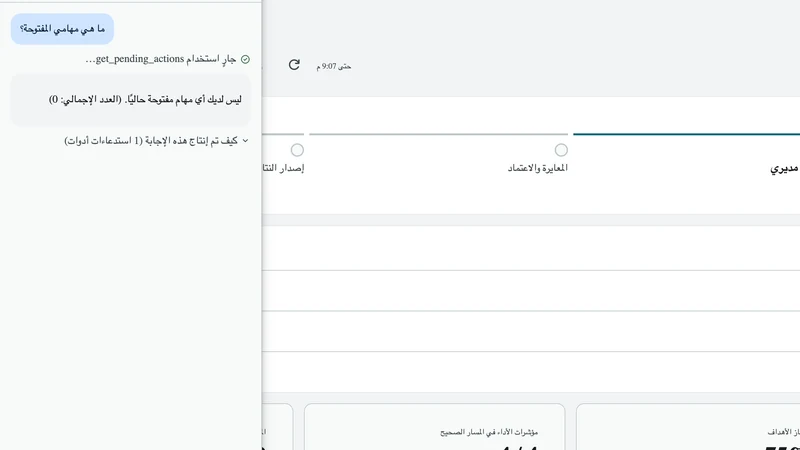Select the 'المعايرة والاعتماد' step circle

point(561,150)
